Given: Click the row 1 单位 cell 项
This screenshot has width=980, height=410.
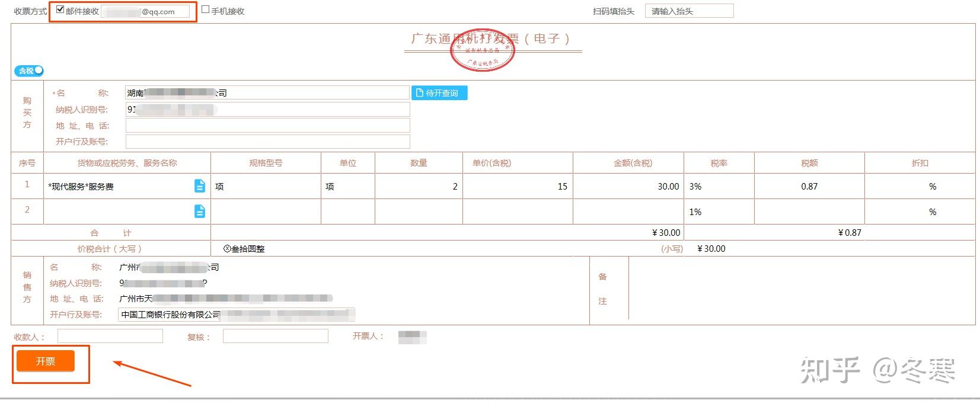Looking at the screenshot, I should tap(348, 186).
